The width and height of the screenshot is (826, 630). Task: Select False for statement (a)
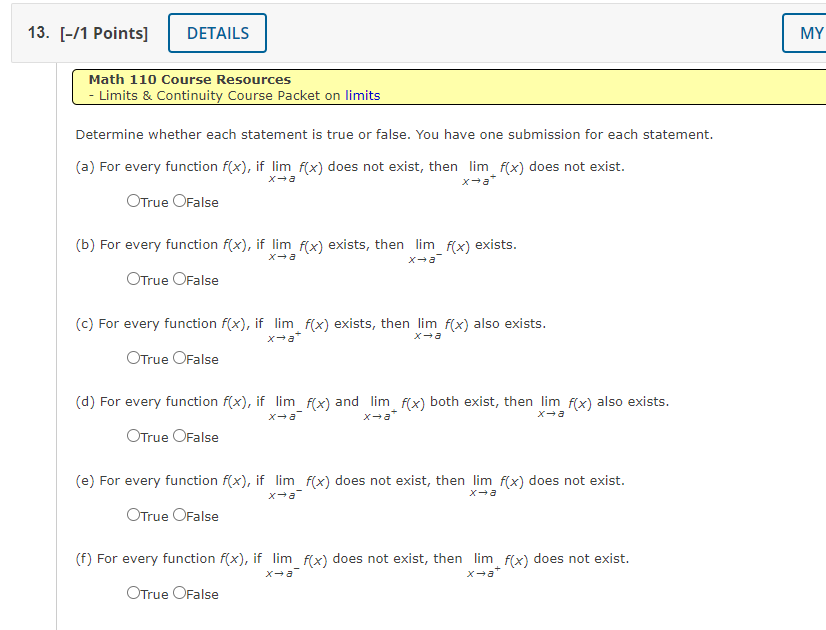(180, 201)
